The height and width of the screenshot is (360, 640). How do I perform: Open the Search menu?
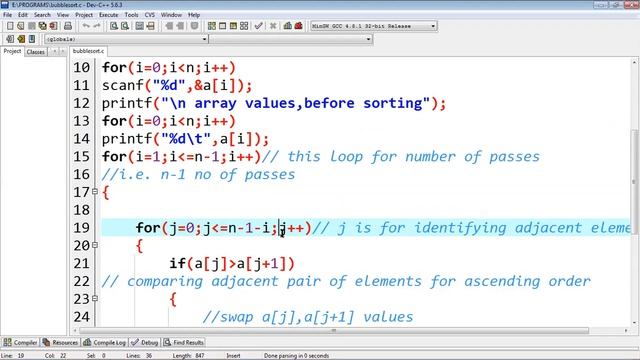(42, 15)
